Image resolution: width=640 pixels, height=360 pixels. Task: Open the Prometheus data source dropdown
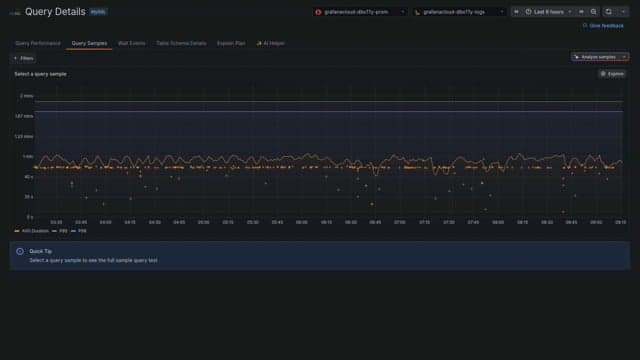point(360,12)
